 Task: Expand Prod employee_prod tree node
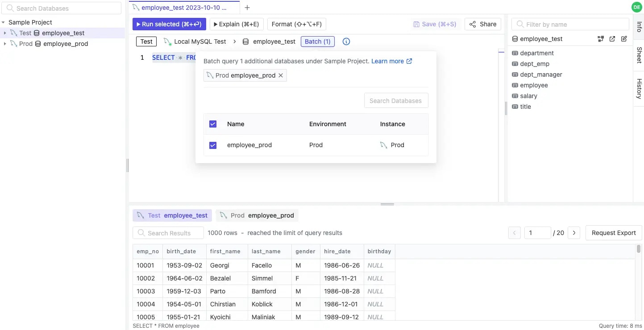click(x=5, y=44)
